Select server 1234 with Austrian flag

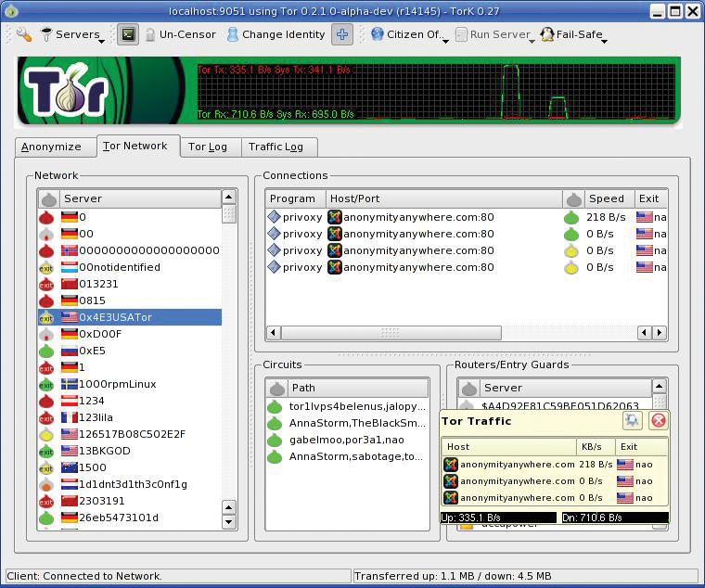pyautogui.click(x=130, y=401)
